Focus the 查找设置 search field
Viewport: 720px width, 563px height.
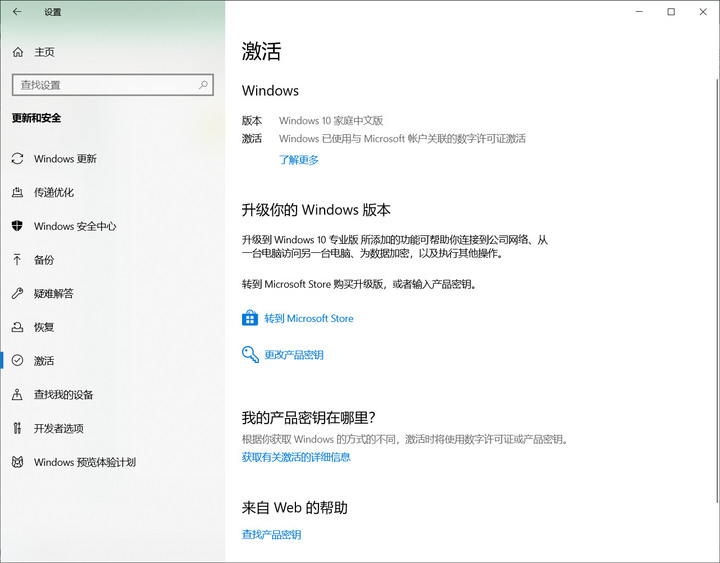(112, 85)
